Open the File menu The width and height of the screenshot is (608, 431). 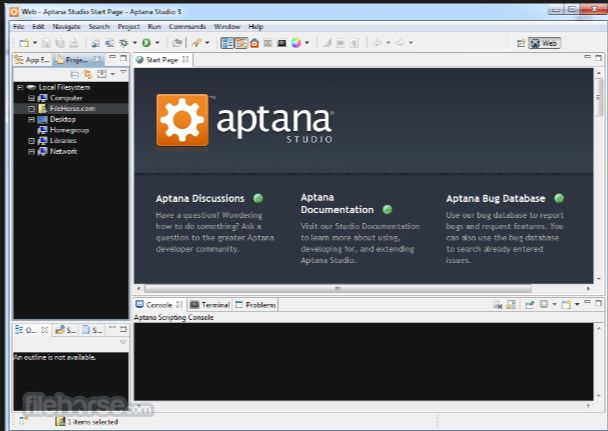point(18,26)
